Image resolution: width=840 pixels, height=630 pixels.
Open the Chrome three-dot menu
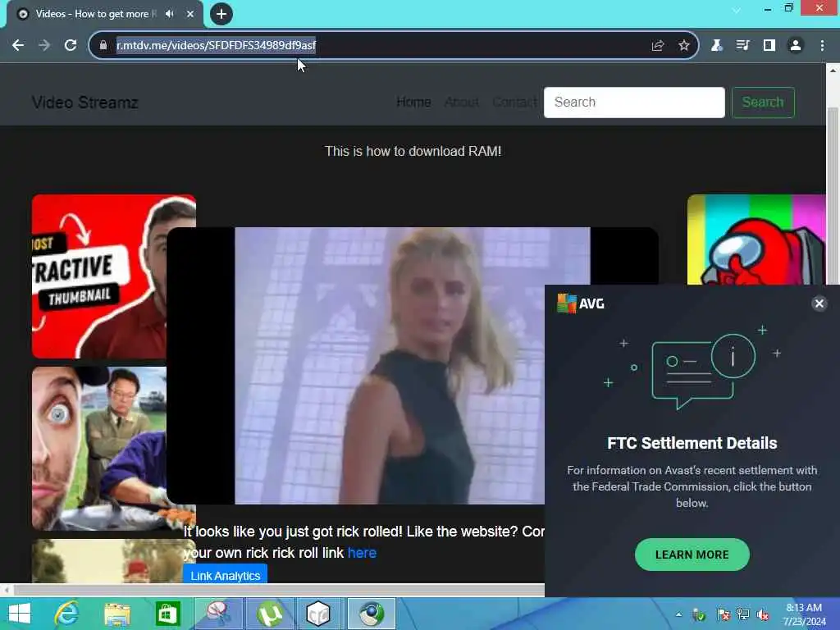[822, 46]
